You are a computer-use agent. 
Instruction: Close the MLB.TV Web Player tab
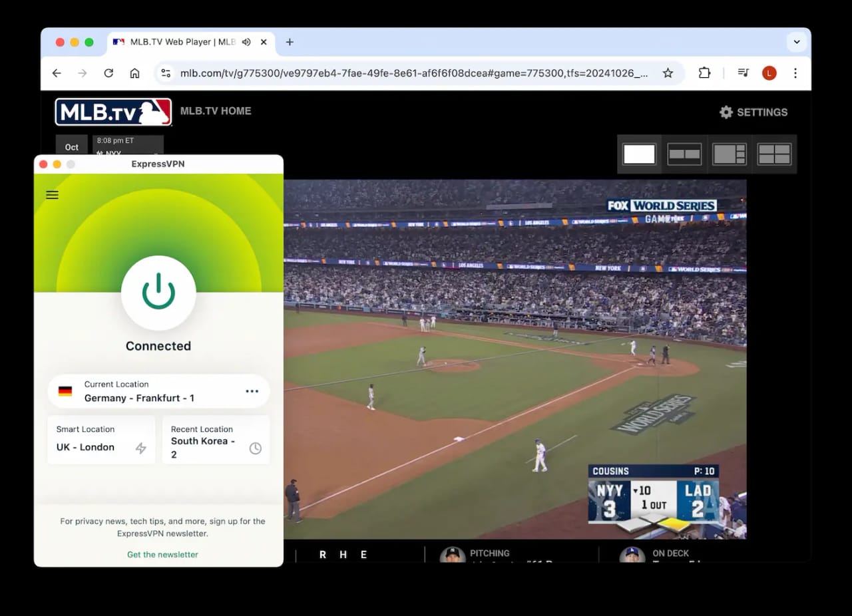coord(264,42)
